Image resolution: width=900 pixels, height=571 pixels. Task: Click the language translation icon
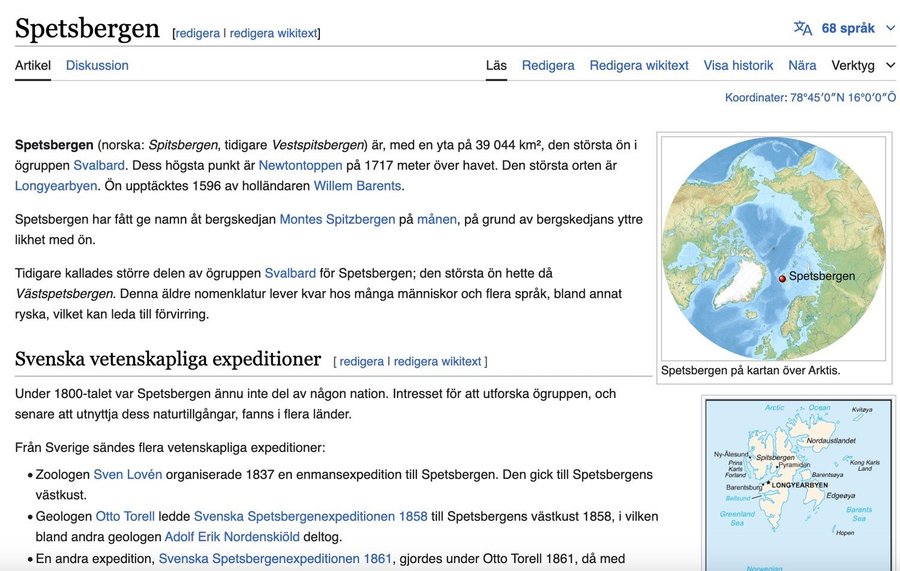[x=803, y=28]
